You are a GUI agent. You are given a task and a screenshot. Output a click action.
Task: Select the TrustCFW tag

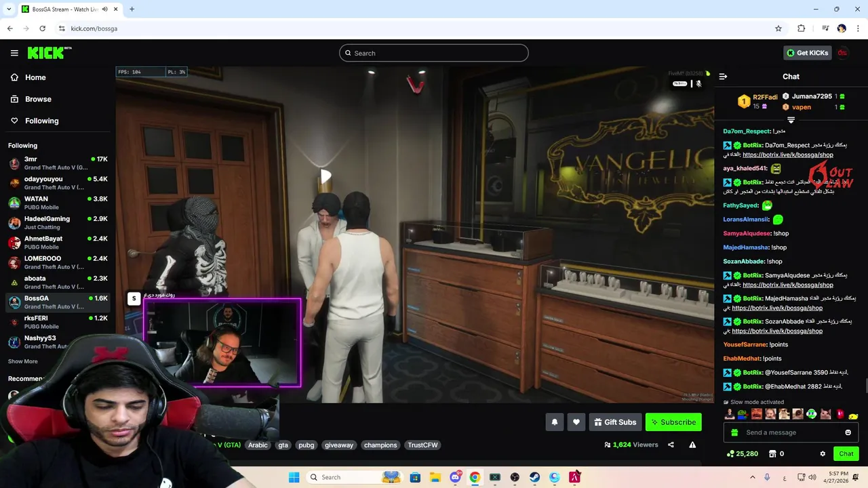(x=422, y=445)
